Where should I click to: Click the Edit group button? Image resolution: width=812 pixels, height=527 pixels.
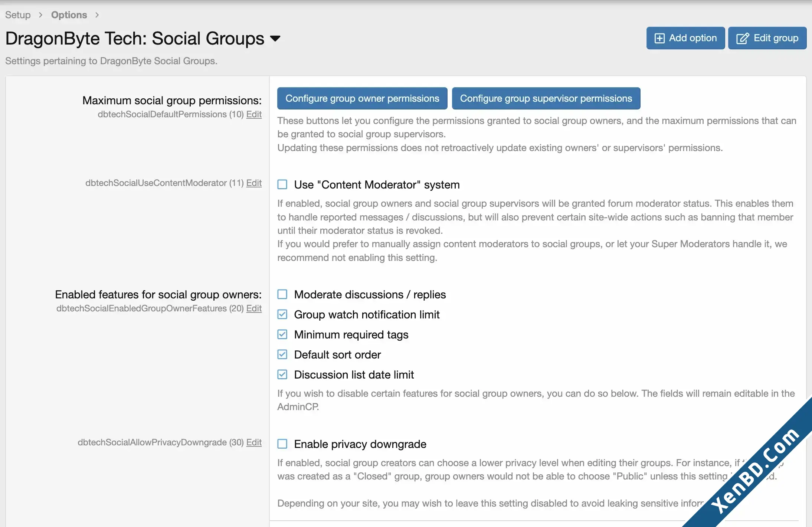pyautogui.click(x=767, y=38)
